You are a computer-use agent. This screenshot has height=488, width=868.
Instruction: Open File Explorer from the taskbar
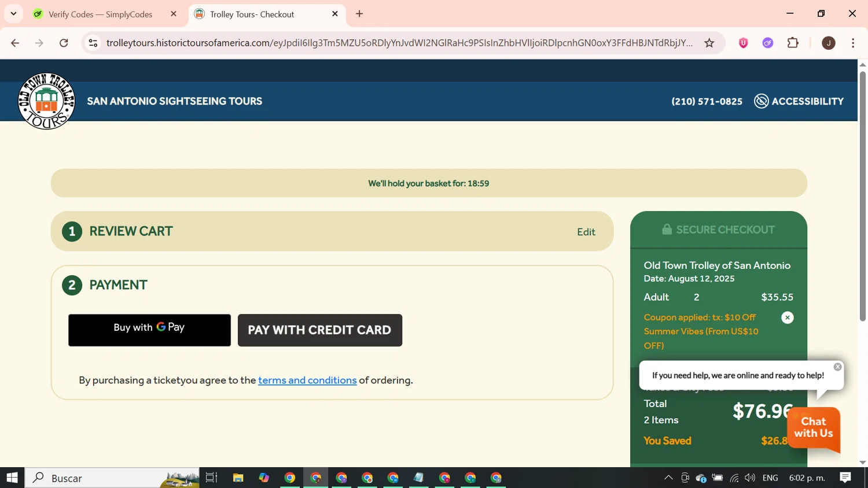click(x=238, y=478)
